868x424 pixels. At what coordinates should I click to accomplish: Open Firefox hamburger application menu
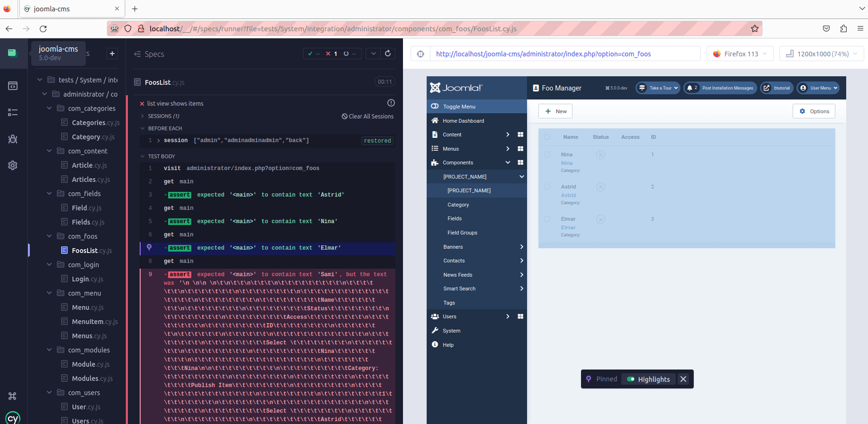(x=860, y=28)
